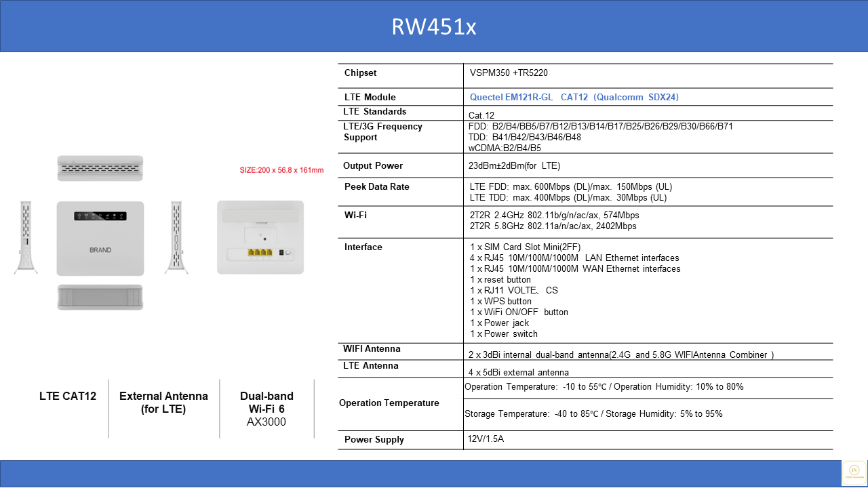Click the LTE FDD max. 600Mbps line
The image size is (868, 488).
point(571,186)
